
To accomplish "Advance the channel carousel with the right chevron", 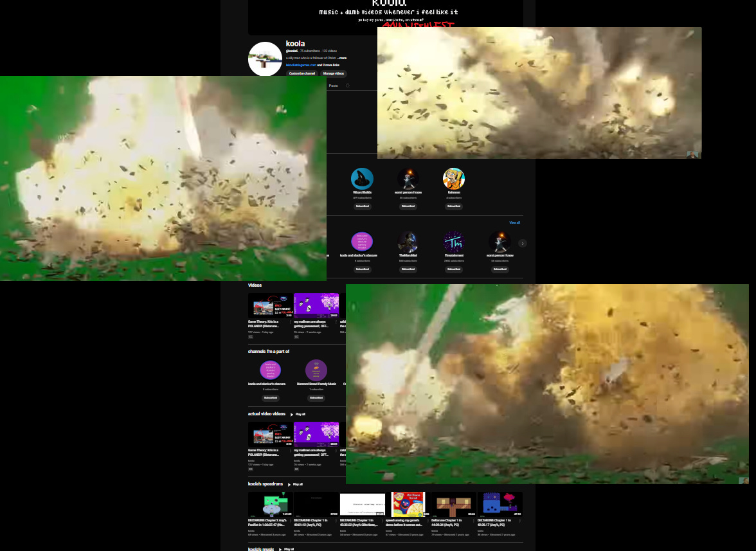I will pos(523,244).
